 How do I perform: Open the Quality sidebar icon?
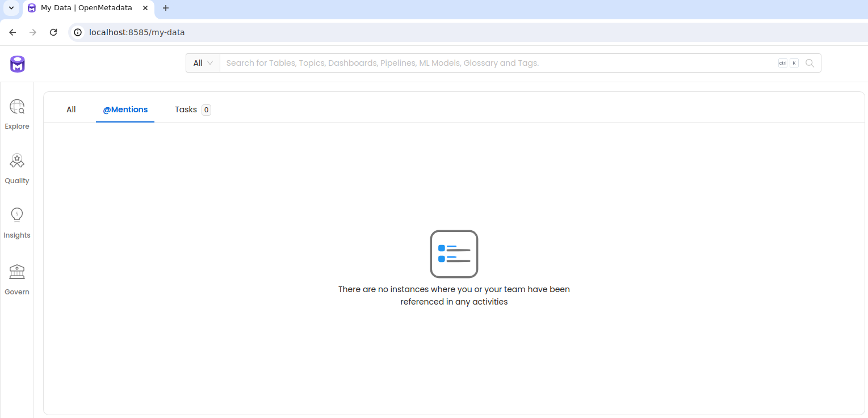click(17, 161)
